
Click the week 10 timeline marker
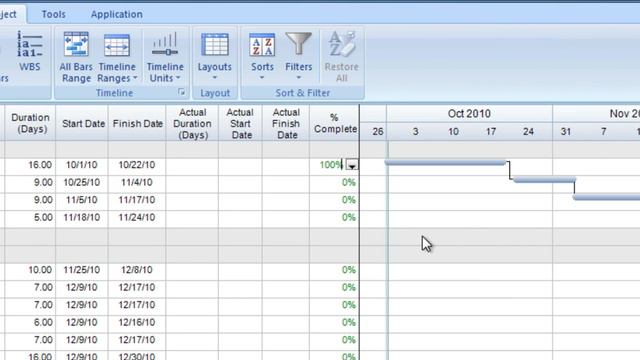point(453,131)
